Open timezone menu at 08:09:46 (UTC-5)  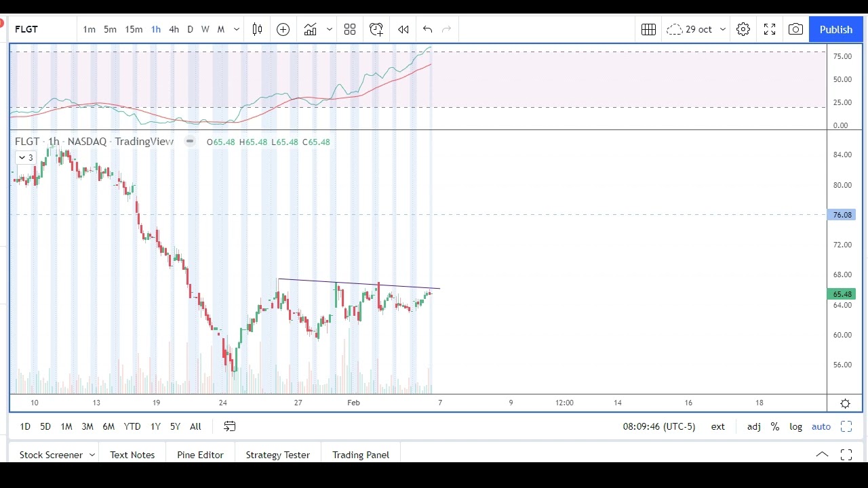(x=659, y=426)
